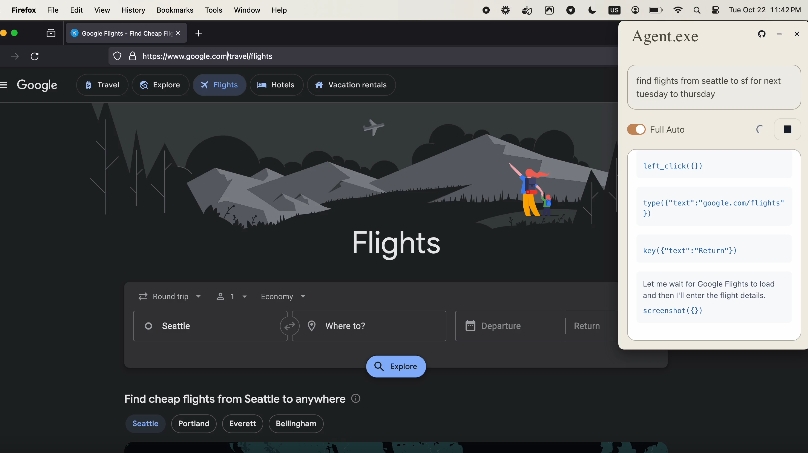Viewport: 808px width, 453px height.
Task: Close the Google Flights browser tab
Action: click(x=178, y=33)
